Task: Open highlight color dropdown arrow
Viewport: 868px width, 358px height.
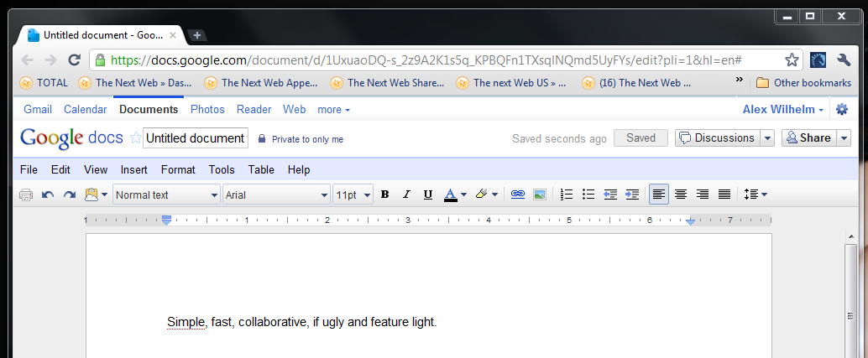Action: click(x=494, y=195)
